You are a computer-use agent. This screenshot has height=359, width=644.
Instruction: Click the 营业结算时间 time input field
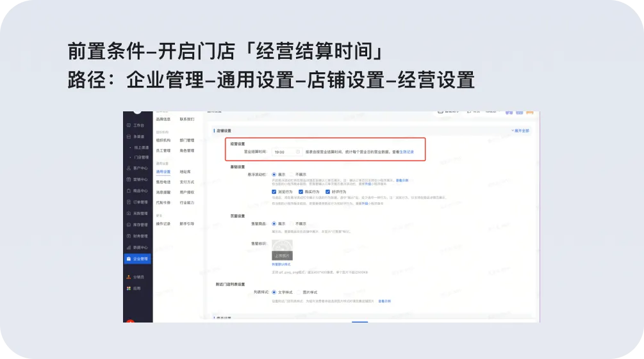point(286,152)
